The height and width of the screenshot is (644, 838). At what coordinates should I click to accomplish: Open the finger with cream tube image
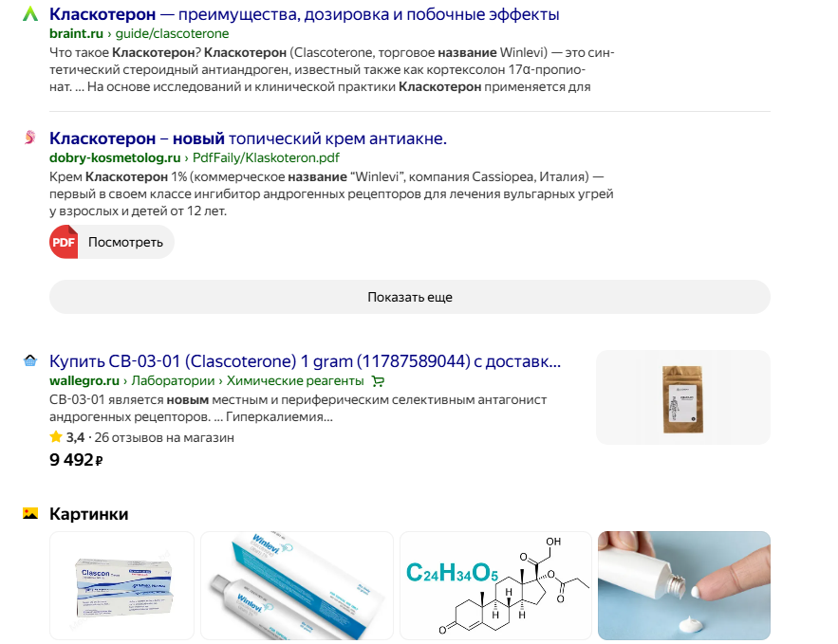[684, 585]
